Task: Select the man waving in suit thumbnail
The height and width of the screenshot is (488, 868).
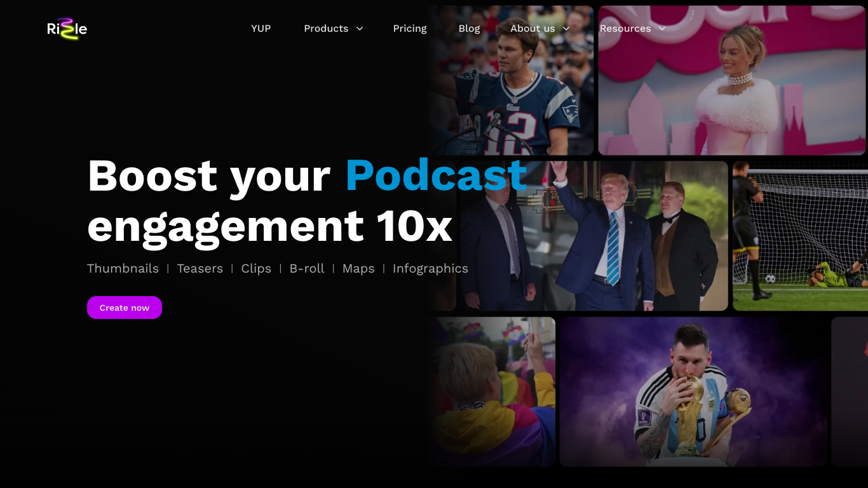Action: tap(592, 236)
